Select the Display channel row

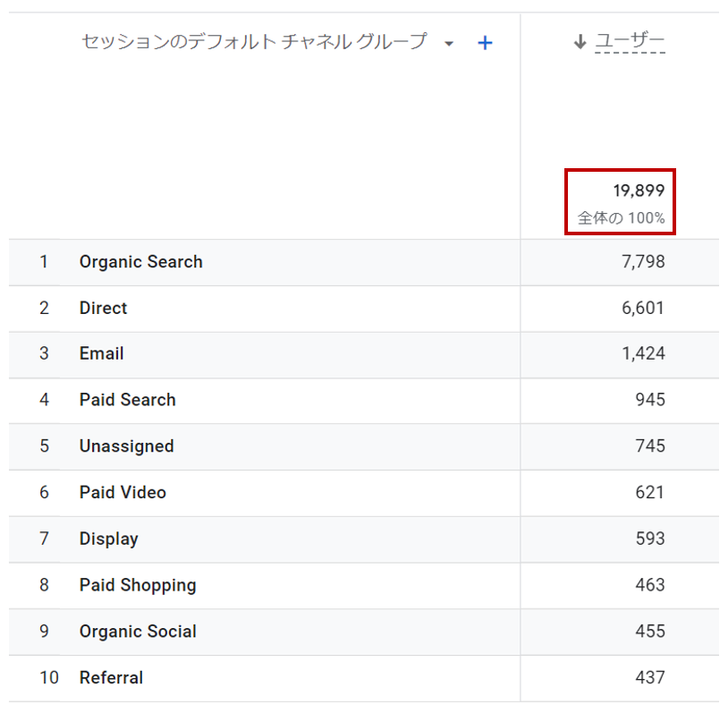coord(363,539)
